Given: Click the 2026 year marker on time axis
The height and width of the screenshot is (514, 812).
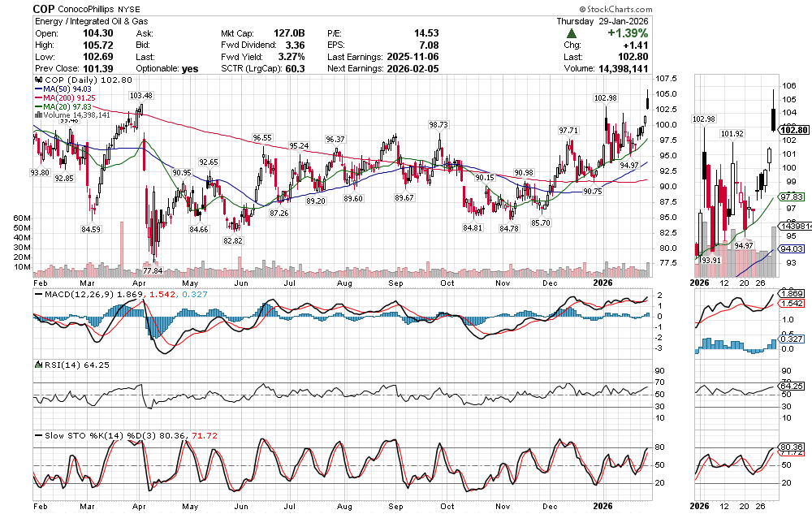Looking at the screenshot, I should 602,282.
